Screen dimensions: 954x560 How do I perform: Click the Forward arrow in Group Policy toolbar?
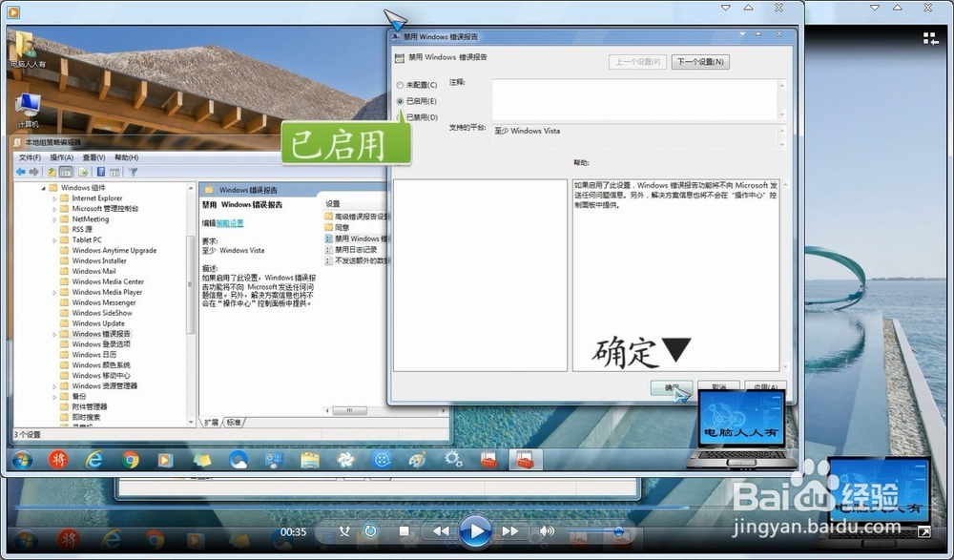[34, 173]
